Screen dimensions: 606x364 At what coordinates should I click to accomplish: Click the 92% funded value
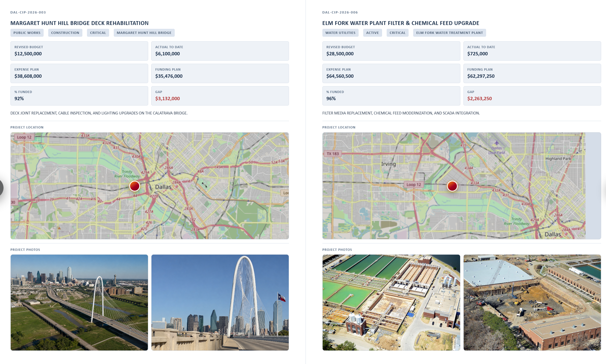point(19,99)
